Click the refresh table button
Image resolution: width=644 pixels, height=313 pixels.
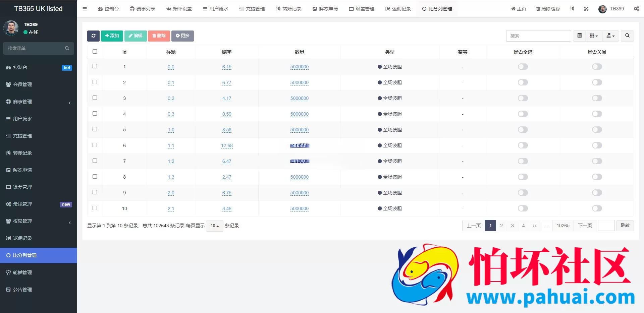pyautogui.click(x=93, y=36)
